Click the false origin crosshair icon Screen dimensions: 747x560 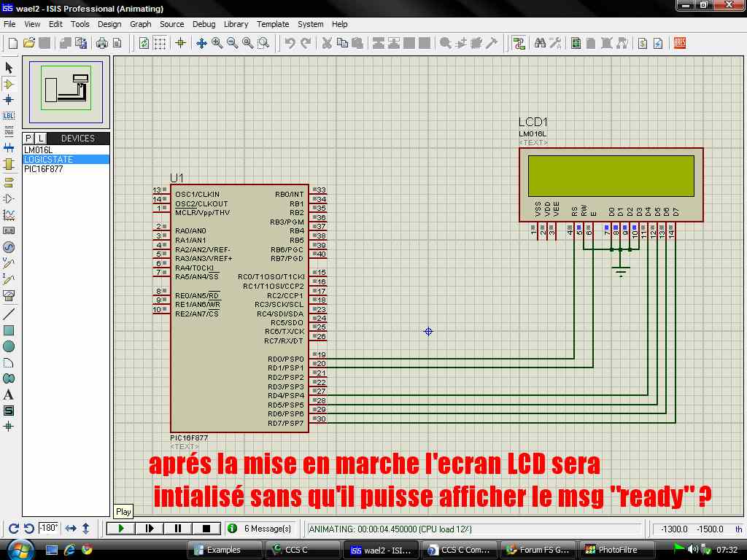(x=181, y=43)
